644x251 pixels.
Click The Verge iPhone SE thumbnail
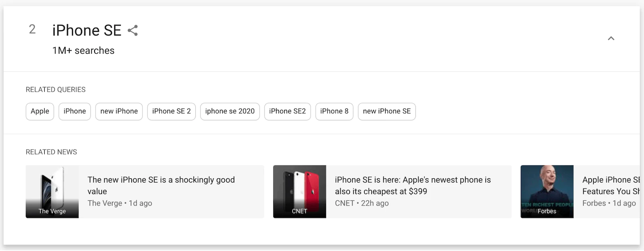[x=52, y=191]
